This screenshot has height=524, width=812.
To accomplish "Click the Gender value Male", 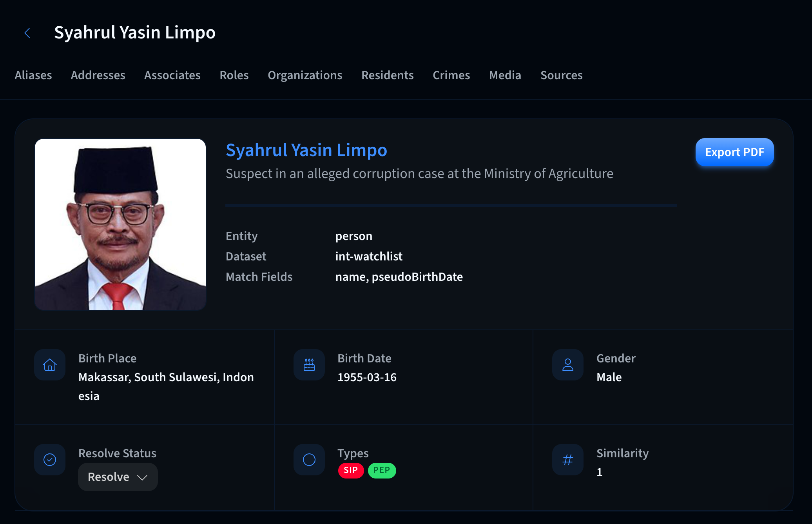I will (609, 377).
